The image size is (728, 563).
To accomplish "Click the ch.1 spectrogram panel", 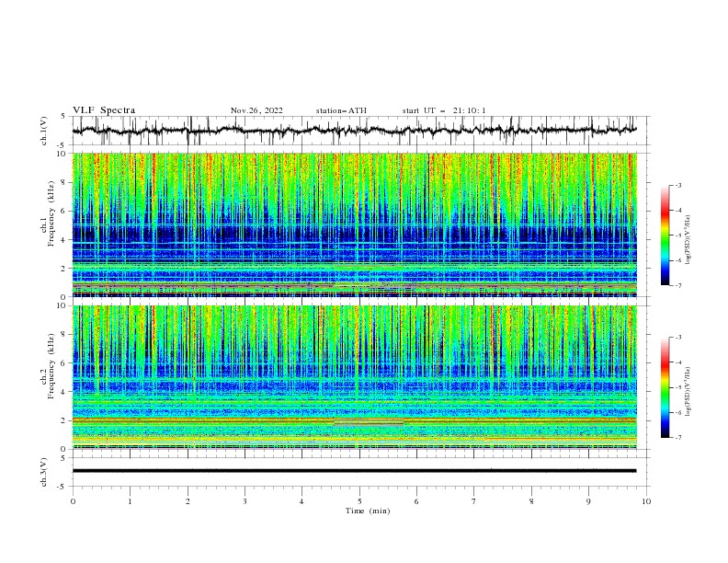I will [354, 224].
